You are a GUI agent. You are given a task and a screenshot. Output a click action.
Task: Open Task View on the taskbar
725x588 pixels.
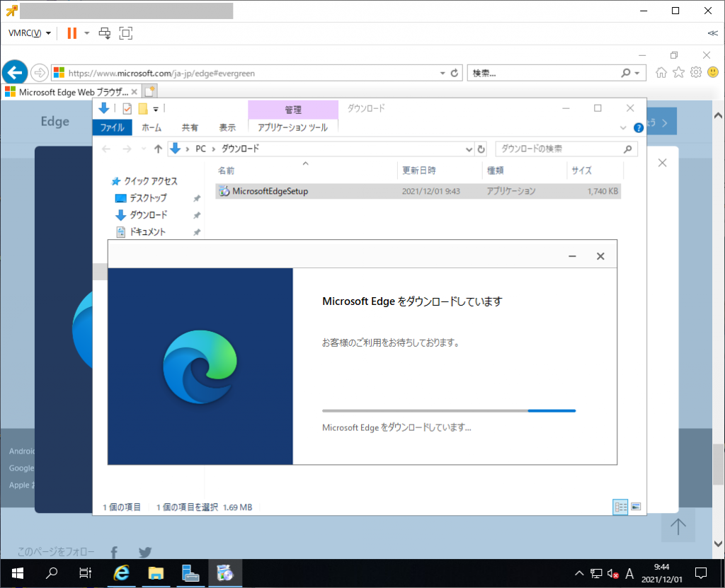point(86,574)
